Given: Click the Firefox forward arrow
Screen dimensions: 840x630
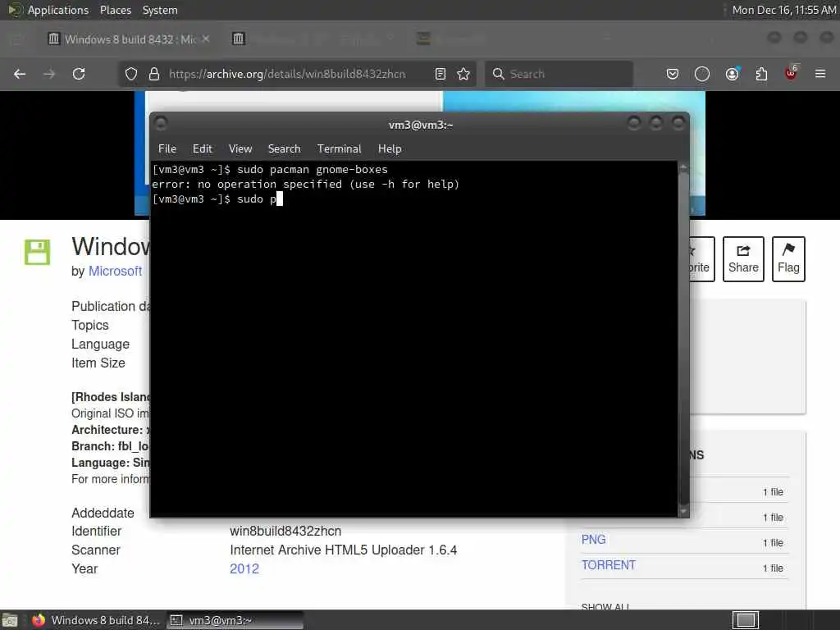Looking at the screenshot, I should pos(49,74).
